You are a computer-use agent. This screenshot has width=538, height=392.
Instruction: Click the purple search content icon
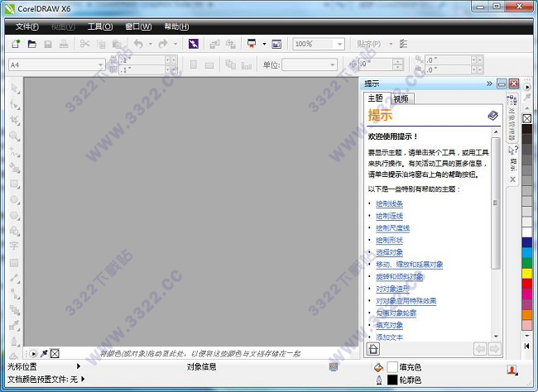tap(194, 44)
